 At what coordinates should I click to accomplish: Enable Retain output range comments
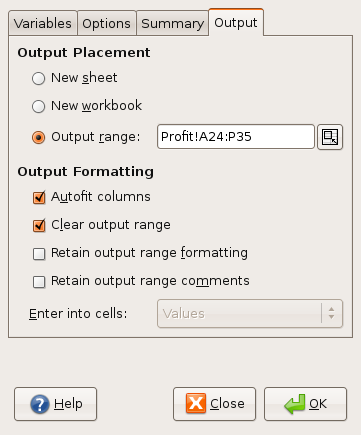(x=39, y=282)
